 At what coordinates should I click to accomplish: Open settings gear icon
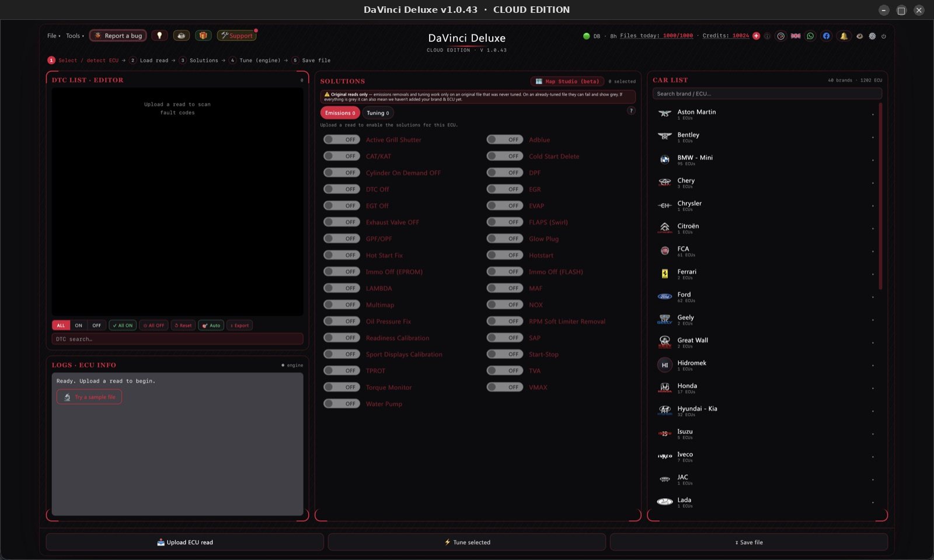[x=872, y=36]
